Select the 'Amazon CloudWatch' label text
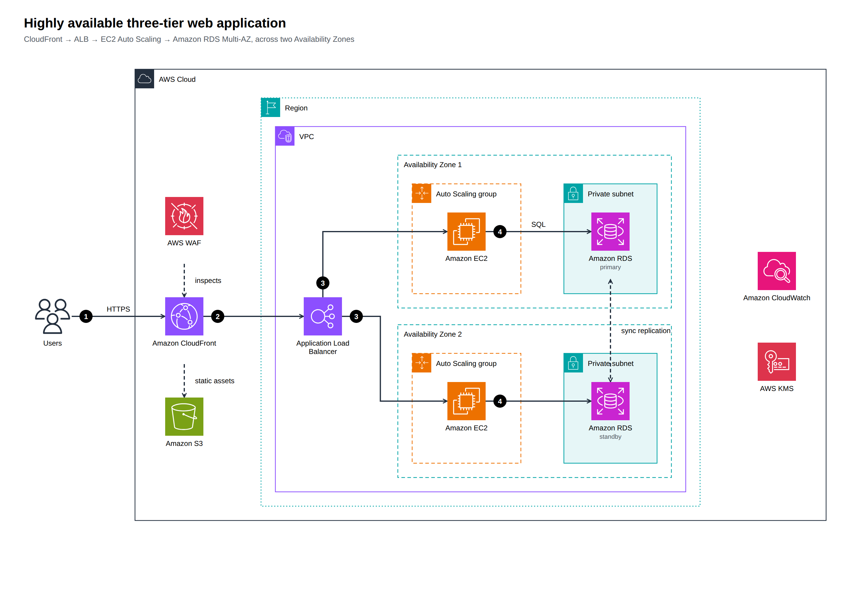The image size is (850, 616). tap(777, 298)
